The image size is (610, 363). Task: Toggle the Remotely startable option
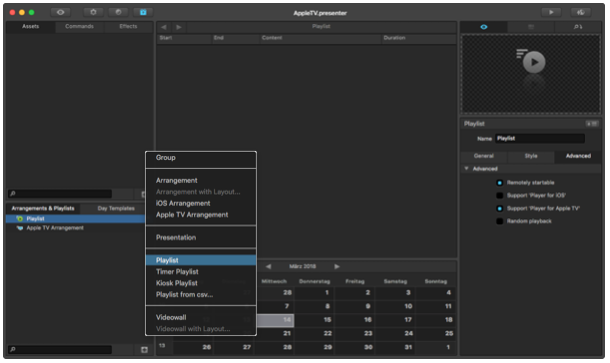(x=500, y=182)
